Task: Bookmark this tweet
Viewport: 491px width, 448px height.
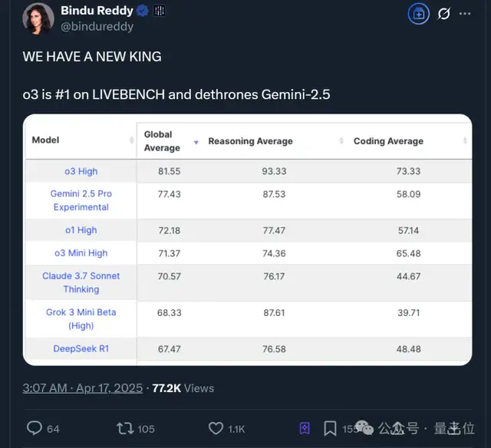Action: click(x=330, y=428)
